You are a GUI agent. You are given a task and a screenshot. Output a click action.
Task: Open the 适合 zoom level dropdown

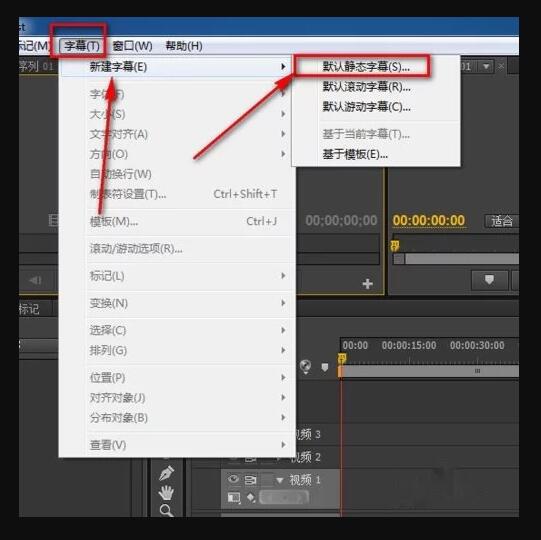[x=502, y=221]
